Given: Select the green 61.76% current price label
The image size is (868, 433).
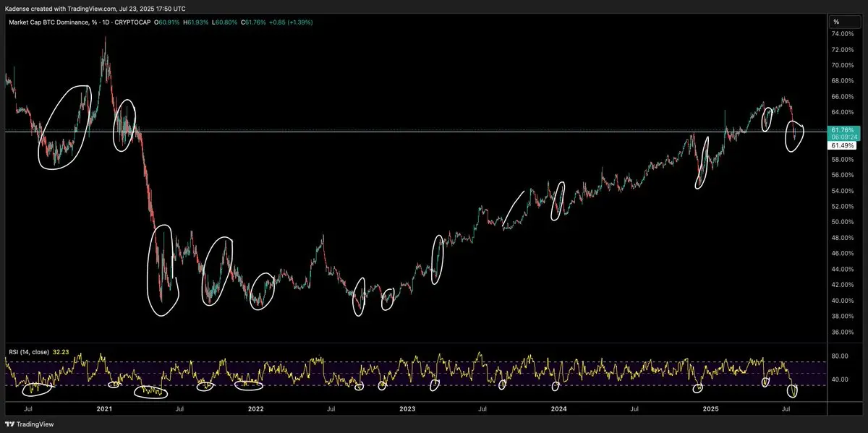Looking at the screenshot, I should tap(843, 129).
